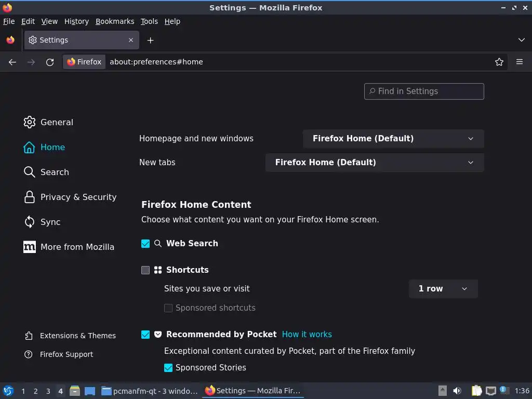Click the network monitor tray icon
The height and width of the screenshot is (399, 532).
[x=490, y=391]
